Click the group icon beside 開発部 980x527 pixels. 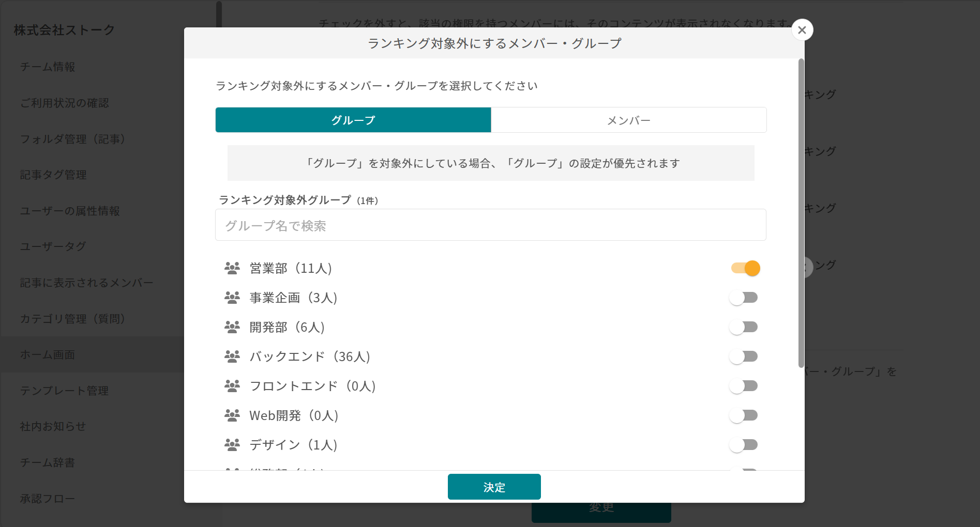232,327
